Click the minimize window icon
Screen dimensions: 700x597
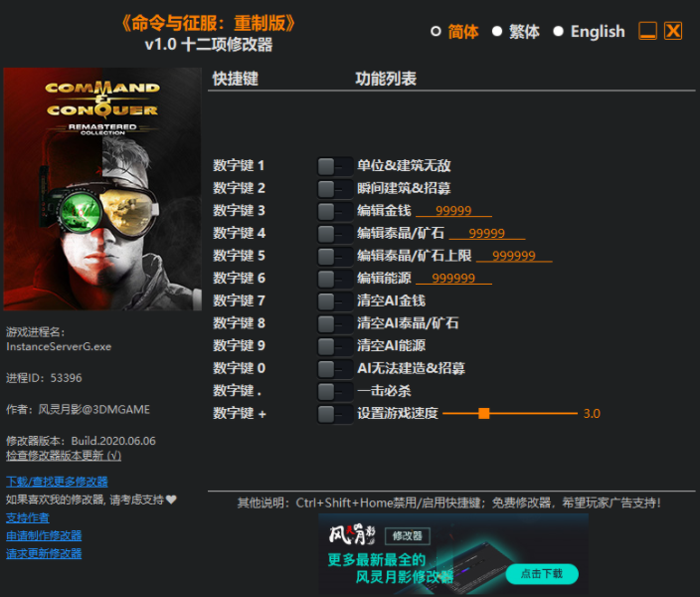tap(647, 31)
